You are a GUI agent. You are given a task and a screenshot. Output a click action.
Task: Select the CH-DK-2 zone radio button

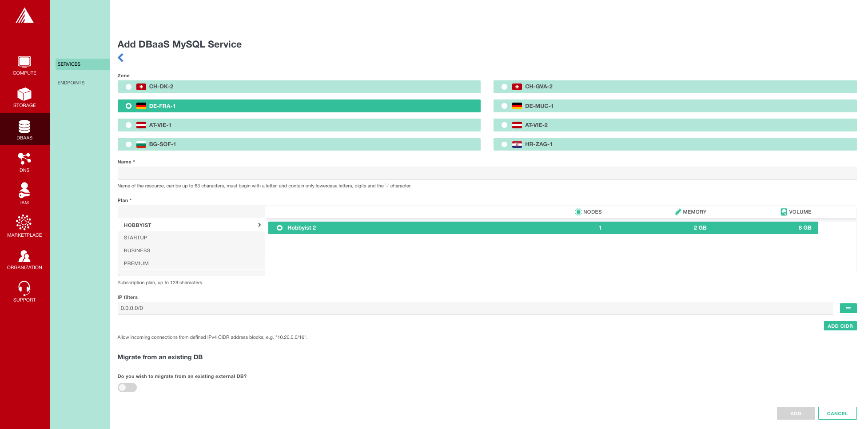tap(128, 87)
